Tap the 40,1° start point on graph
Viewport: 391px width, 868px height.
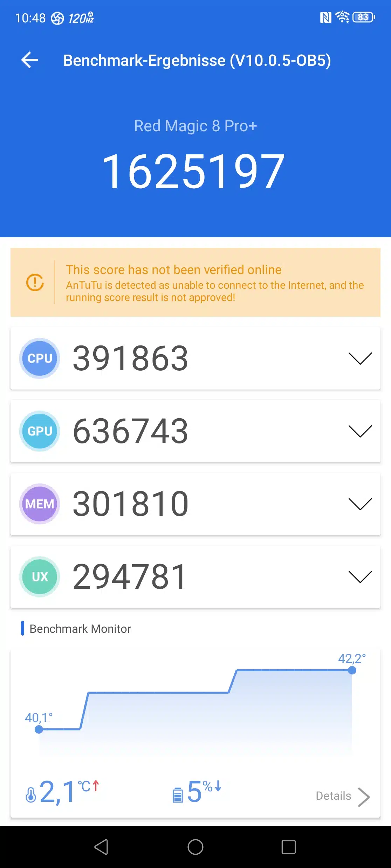[39, 729]
